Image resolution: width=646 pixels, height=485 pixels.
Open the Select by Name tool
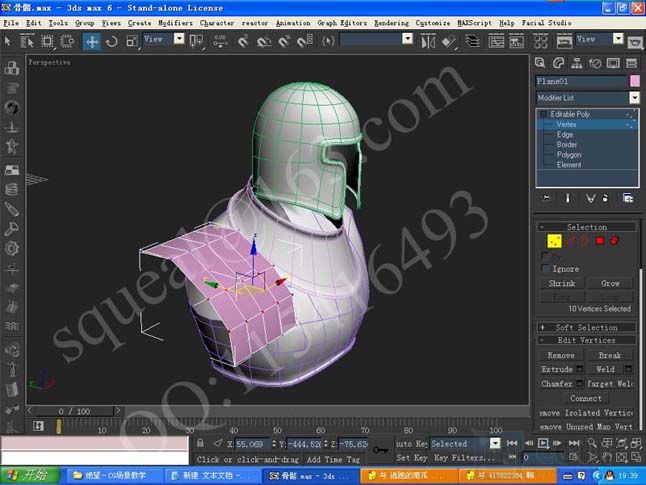pos(27,41)
